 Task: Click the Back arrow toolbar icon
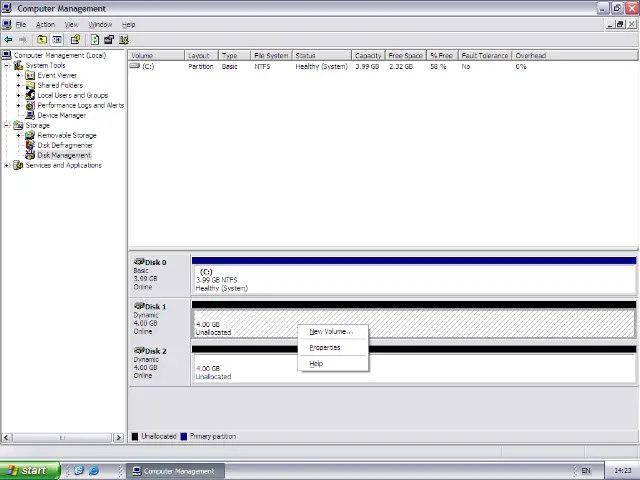[x=8, y=40]
